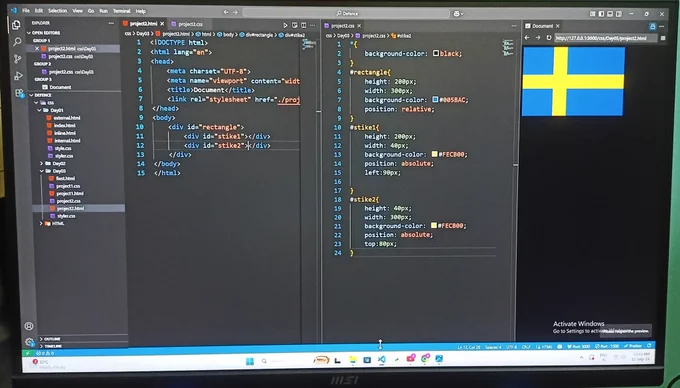This screenshot has width=680, height=388.
Task: Click Ln 12, Col status bar item
Action: point(468,347)
